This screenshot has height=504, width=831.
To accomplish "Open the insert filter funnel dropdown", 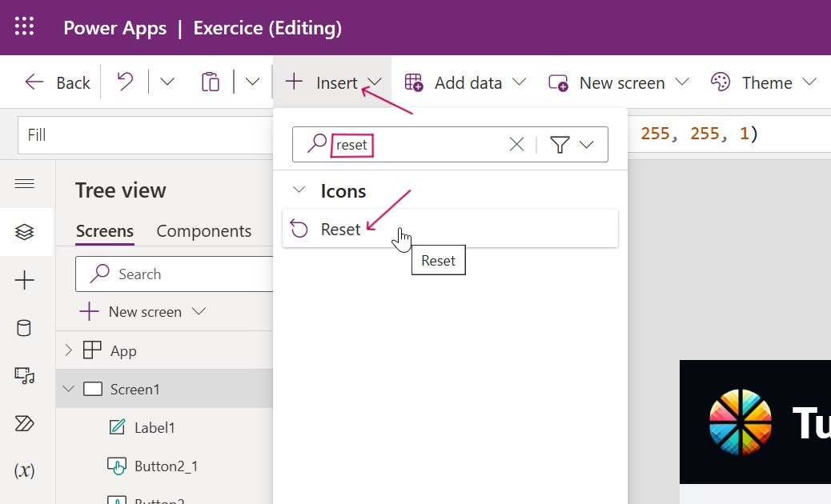I will click(572, 144).
